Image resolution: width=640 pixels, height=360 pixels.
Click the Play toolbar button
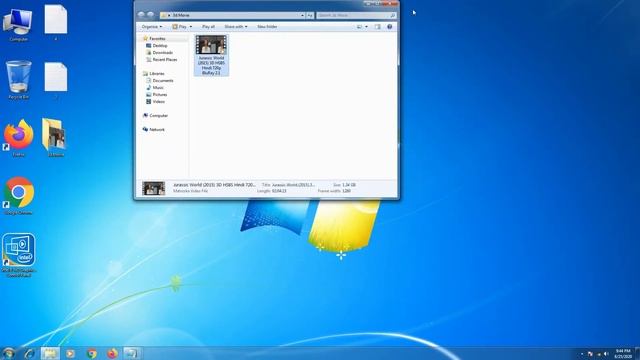(180, 27)
